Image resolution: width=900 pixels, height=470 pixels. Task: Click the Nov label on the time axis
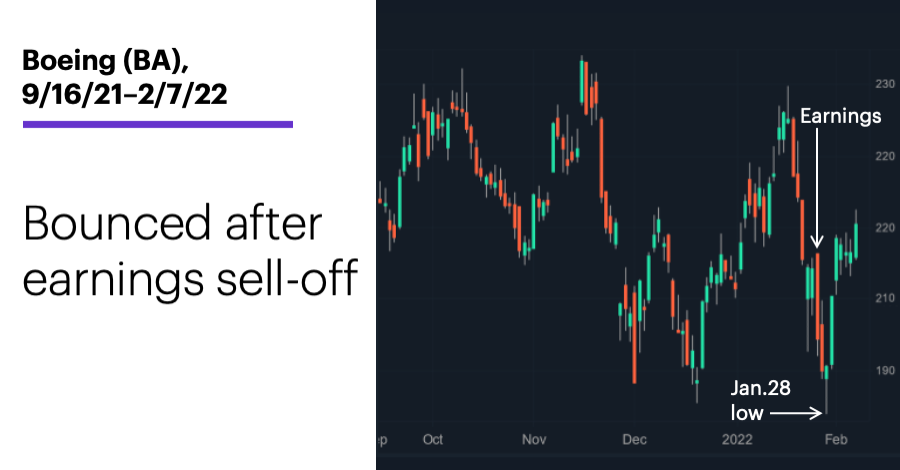point(534,440)
